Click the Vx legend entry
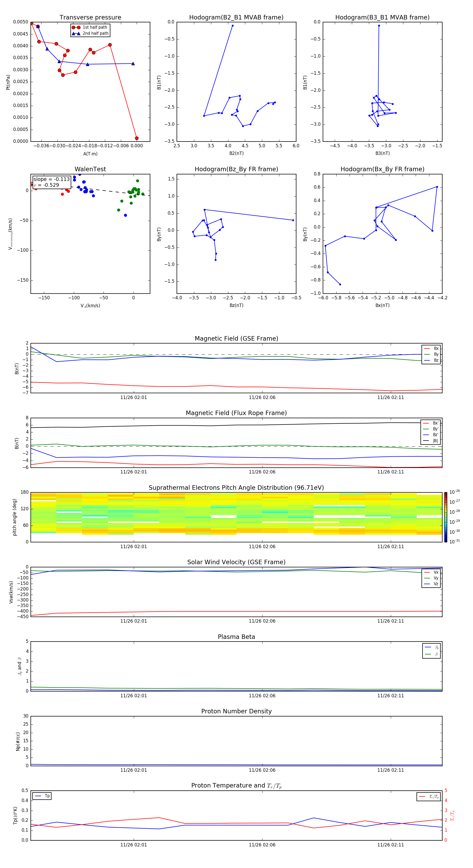Image resolution: width=473 pixels, height=868 pixels. coord(431,572)
